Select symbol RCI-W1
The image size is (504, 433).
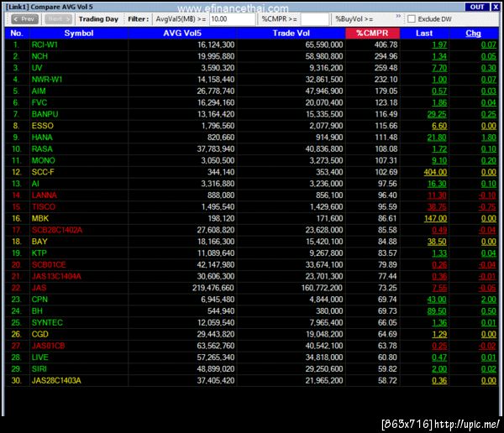[x=45, y=45]
